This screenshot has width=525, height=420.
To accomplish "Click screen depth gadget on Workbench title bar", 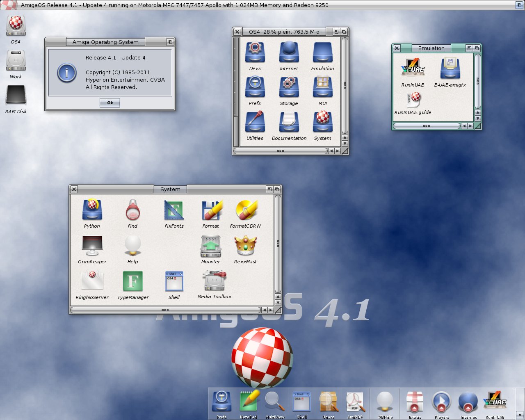I will (519, 5).
